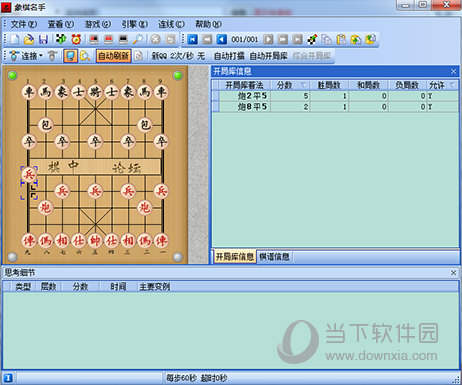The height and width of the screenshot is (385, 462).
Task: Click the gray fast-rewind moves icon
Action: 207,39
